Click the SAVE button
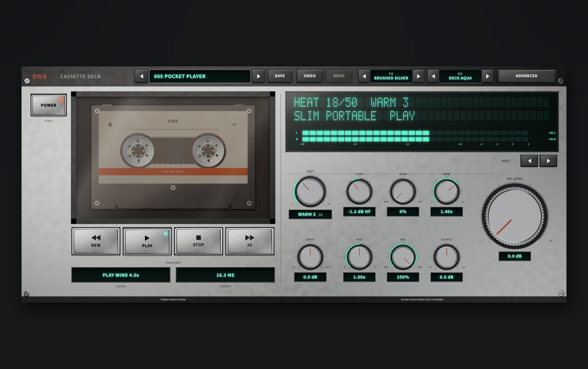The height and width of the screenshot is (369, 588). 280,76
